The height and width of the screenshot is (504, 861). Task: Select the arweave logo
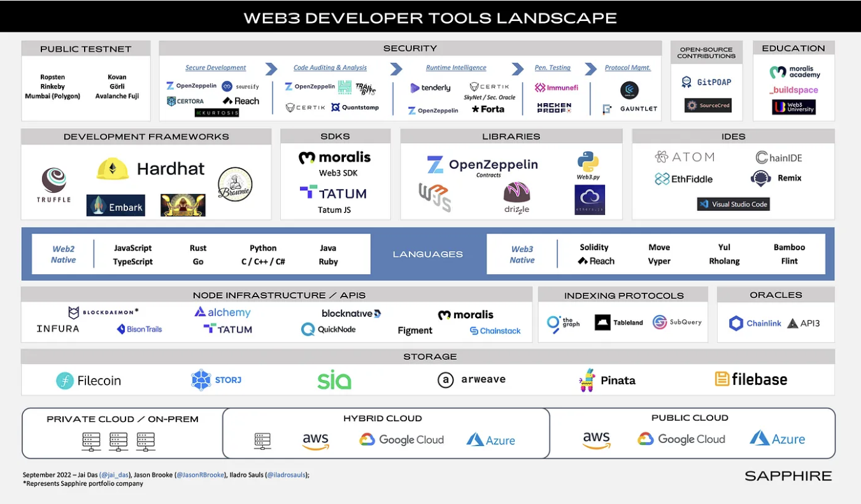471,380
